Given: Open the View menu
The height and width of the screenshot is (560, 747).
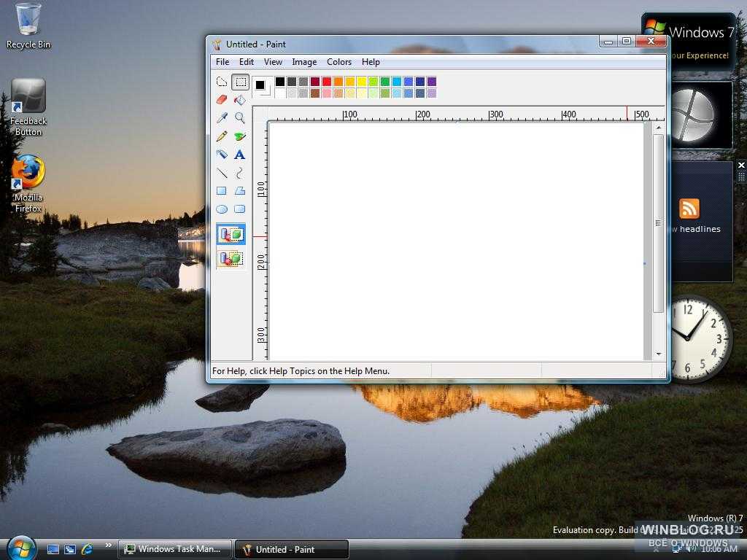Looking at the screenshot, I should (x=273, y=62).
